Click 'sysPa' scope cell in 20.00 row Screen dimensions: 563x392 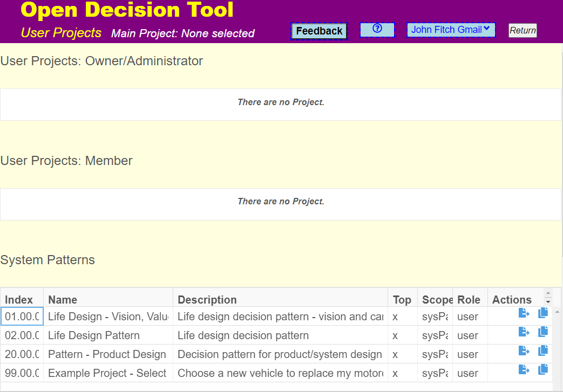[x=435, y=354]
